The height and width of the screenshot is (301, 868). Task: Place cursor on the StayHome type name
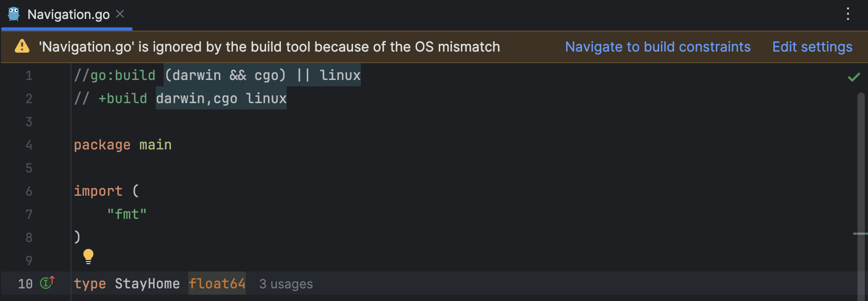[147, 284]
